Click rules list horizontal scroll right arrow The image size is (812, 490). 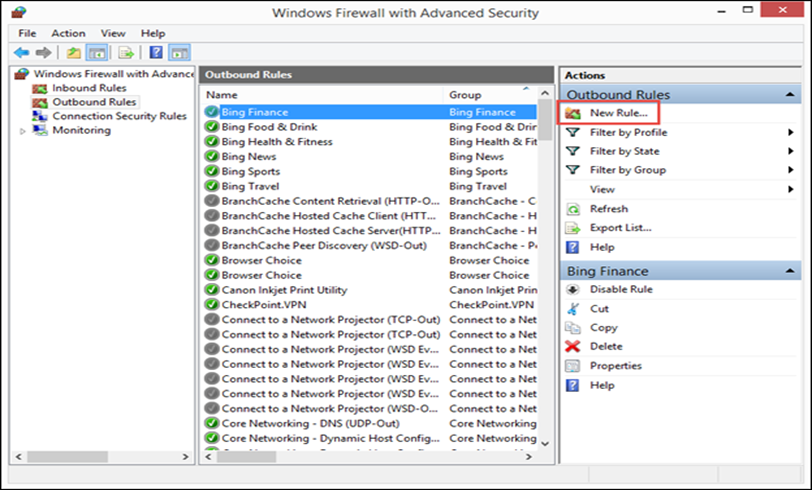tap(529, 456)
